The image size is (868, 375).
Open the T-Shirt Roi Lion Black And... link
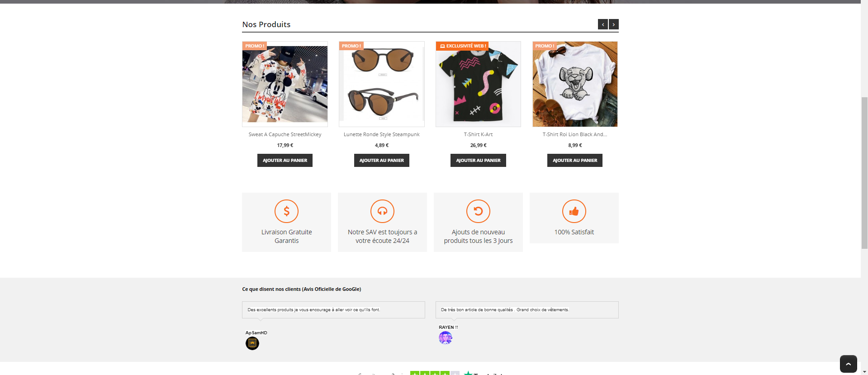pyautogui.click(x=575, y=134)
